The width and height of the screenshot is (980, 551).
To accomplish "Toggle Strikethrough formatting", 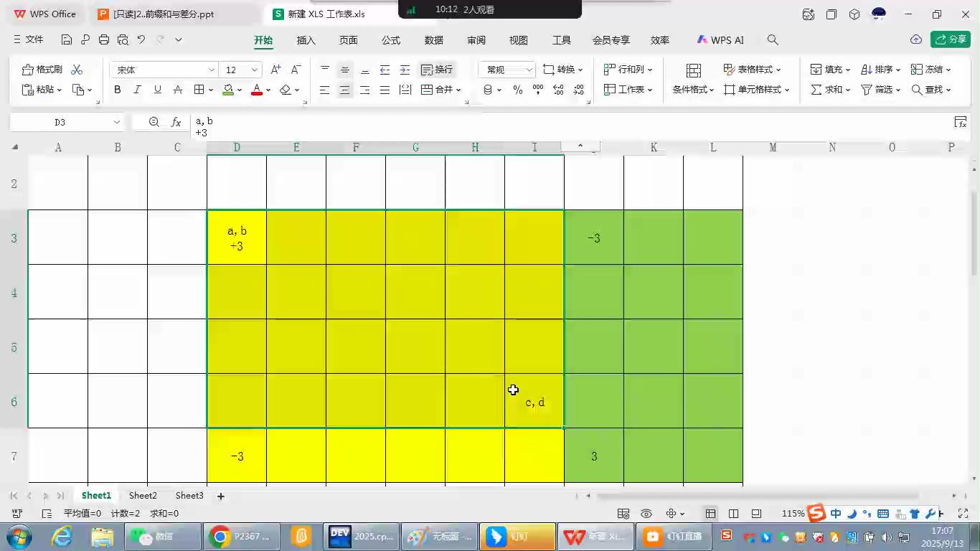I will click(177, 90).
